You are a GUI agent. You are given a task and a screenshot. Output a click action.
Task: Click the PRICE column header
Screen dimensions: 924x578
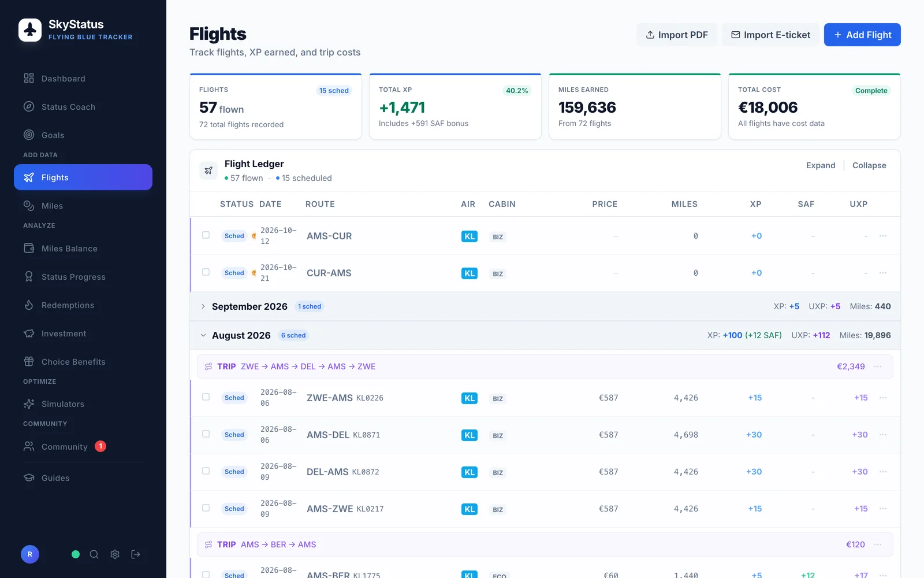(x=605, y=204)
